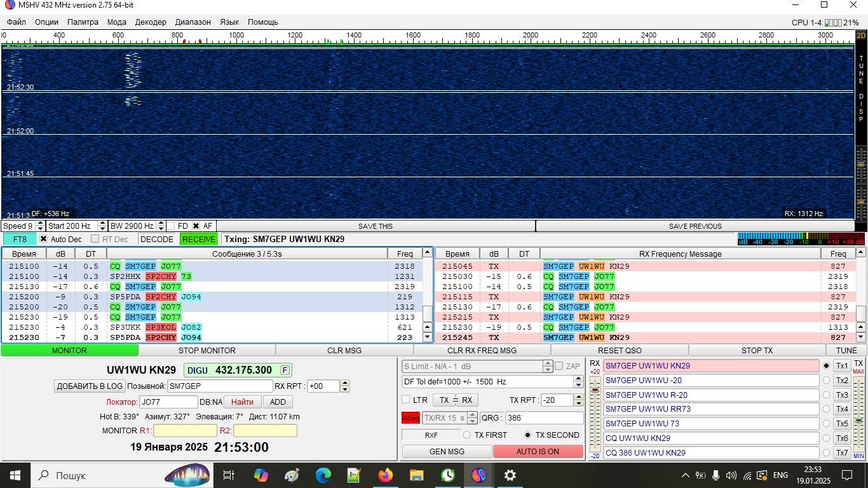Adjust the Speed 9 spinner arrows
The height and width of the screenshot is (488, 868).
[x=41, y=226]
